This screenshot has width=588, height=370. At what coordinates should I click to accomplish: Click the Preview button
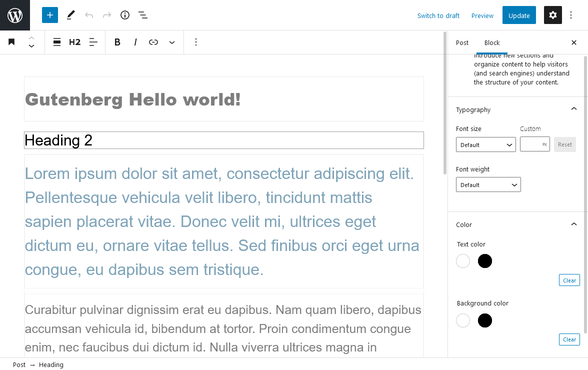pos(482,15)
